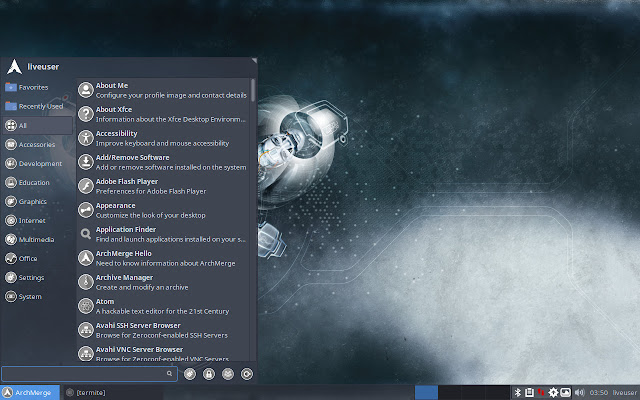Switch to the fourth workspace
Viewport: 640px width, 400px height.
(497, 393)
